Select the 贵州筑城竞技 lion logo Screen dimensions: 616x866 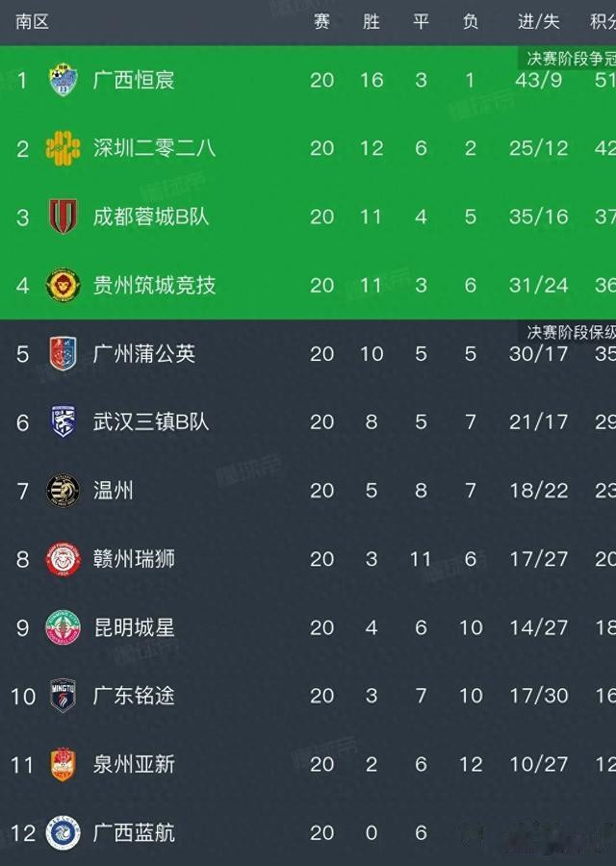click(63, 285)
